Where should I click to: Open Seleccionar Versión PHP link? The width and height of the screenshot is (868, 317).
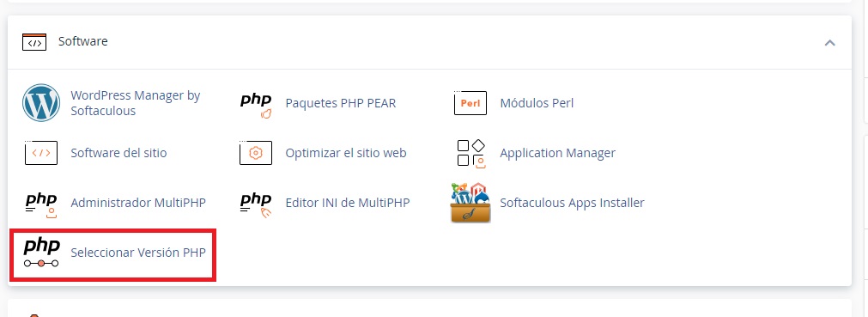pos(138,253)
